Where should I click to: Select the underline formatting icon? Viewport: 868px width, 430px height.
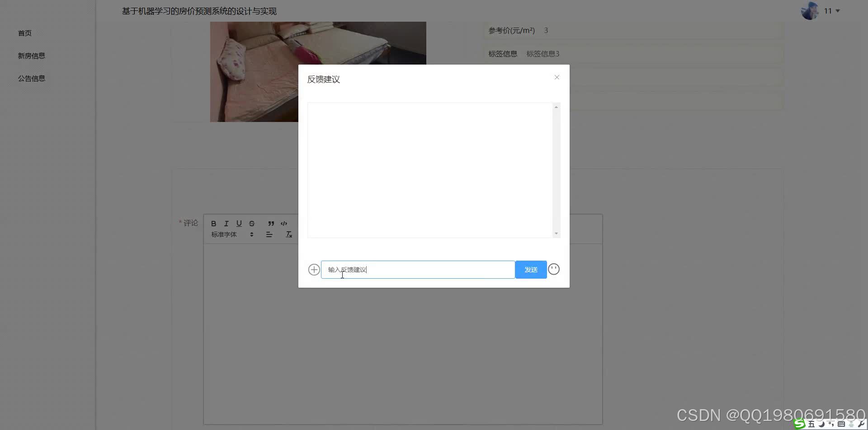pos(239,224)
